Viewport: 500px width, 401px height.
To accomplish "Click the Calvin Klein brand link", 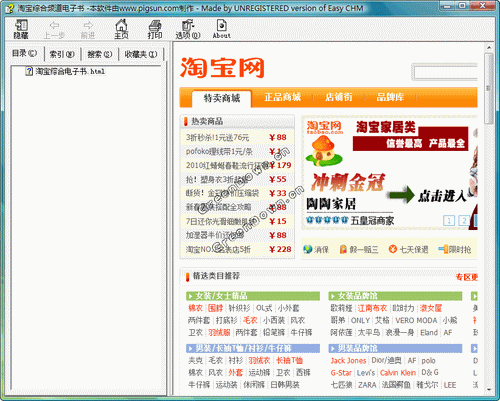I will [398, 373].
